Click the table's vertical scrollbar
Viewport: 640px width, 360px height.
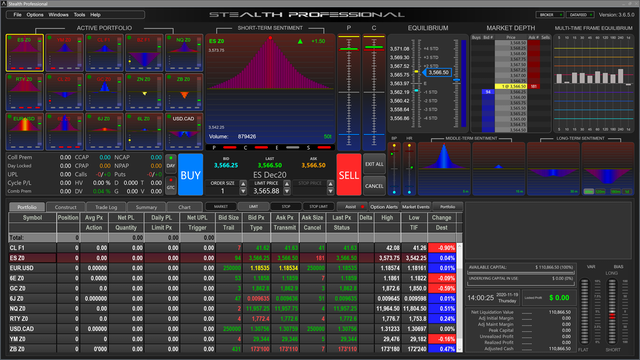pos(460,297)
